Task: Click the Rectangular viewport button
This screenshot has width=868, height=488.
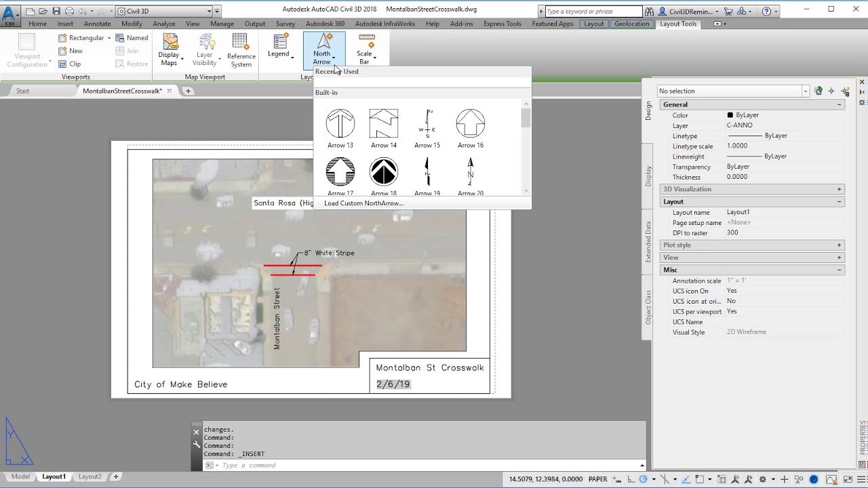Action: (x=85, y=38)
